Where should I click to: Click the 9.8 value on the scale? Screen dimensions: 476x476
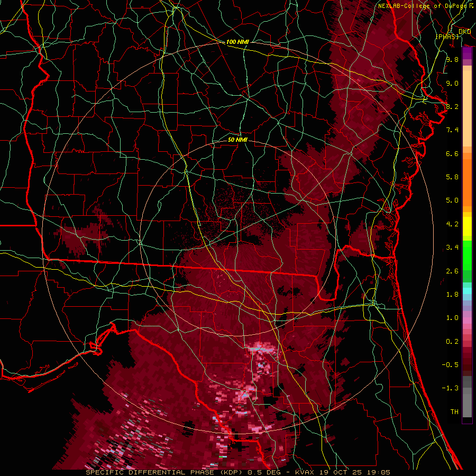coord(452,59)
